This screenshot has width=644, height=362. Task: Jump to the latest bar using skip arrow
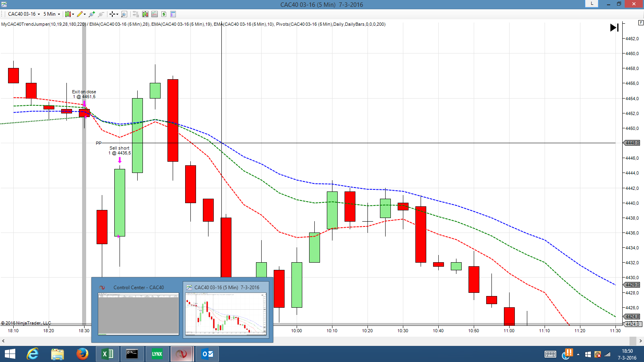click(x=614, y=27)
